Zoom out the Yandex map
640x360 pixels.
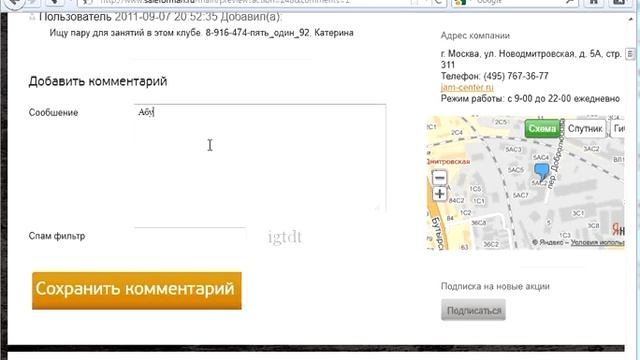(440, 178)
